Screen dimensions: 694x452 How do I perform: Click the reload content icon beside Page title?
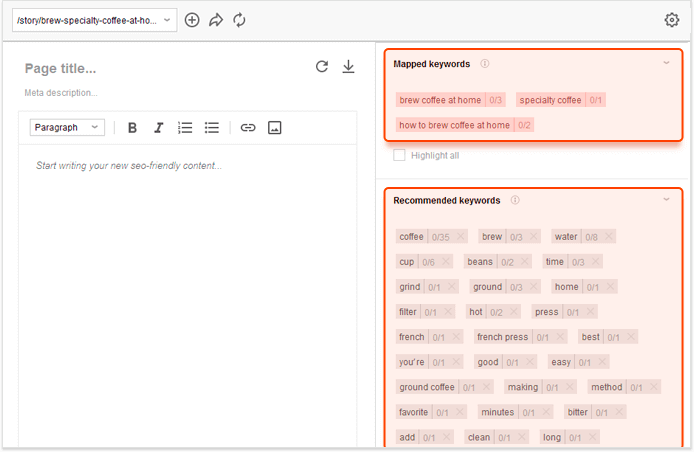point(322,66)
